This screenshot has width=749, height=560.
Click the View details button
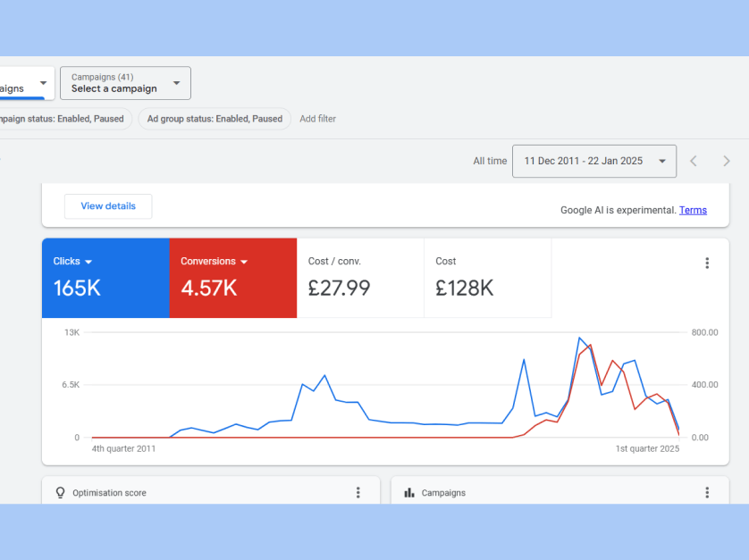108,206
